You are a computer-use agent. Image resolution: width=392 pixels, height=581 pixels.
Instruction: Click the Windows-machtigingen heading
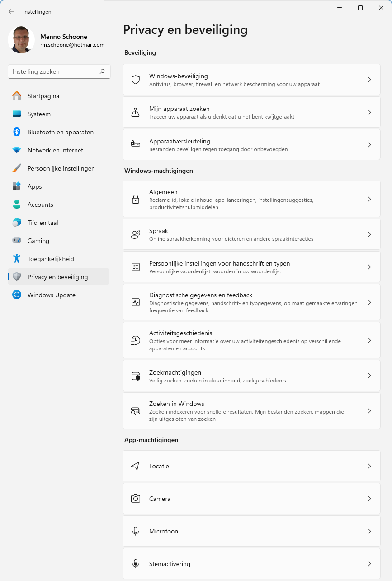pyautogui.click(x=159, y=171)
